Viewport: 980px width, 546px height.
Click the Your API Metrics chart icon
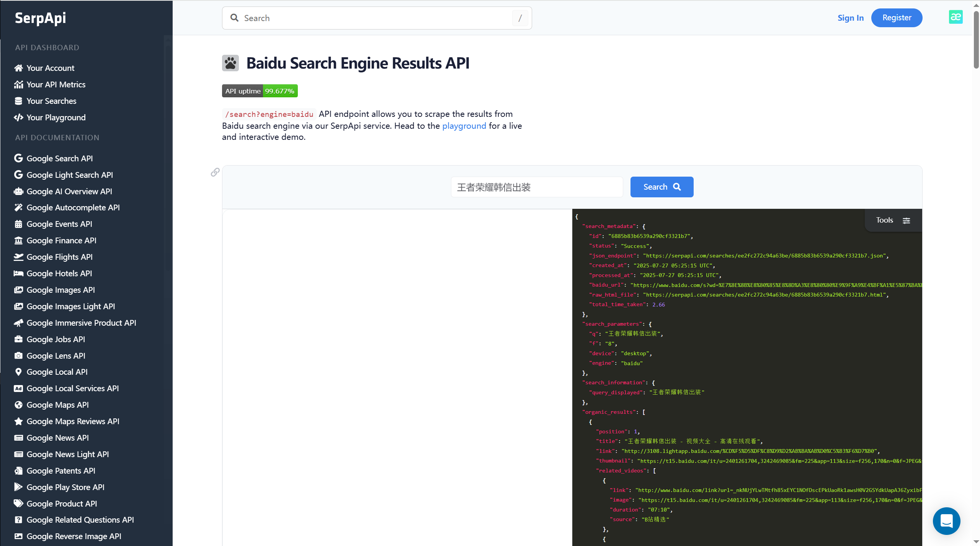click(18, 85)
